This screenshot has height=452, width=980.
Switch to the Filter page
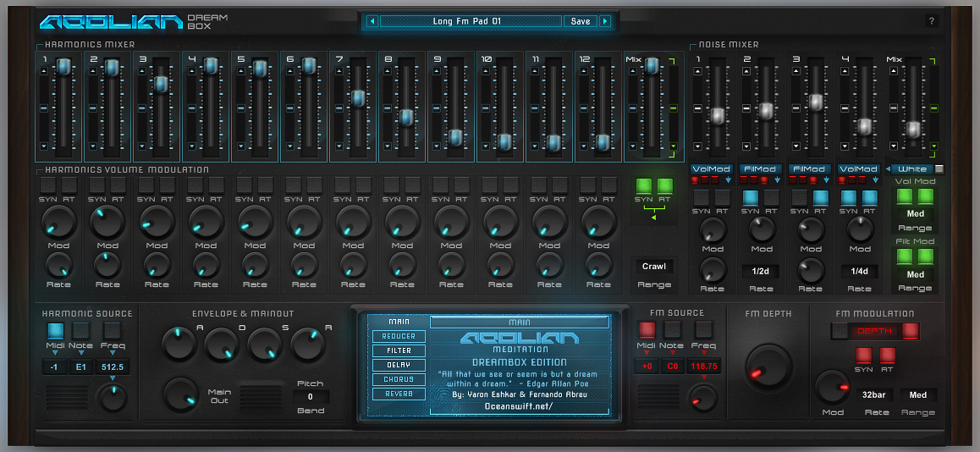pos(399,350)
